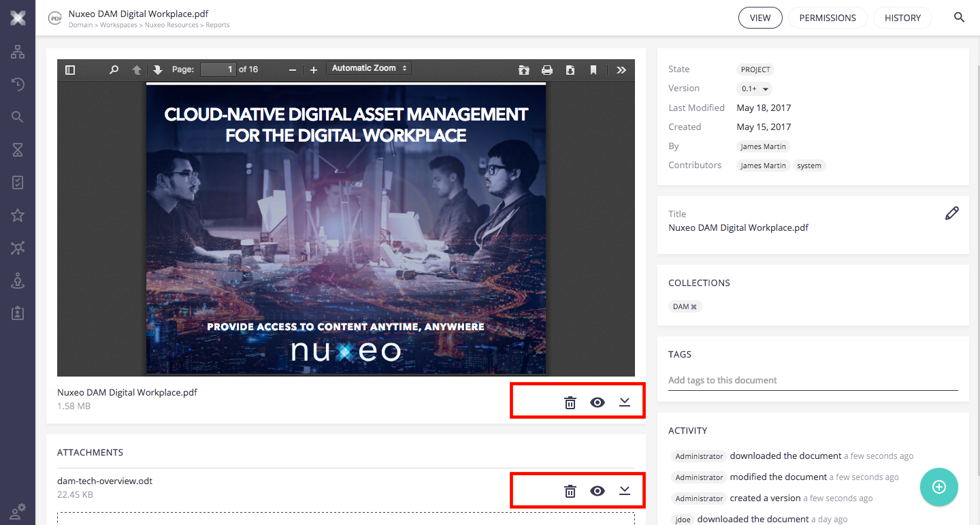
Task: Download PDF from viewer toolbar
Action: coord(570,69)
